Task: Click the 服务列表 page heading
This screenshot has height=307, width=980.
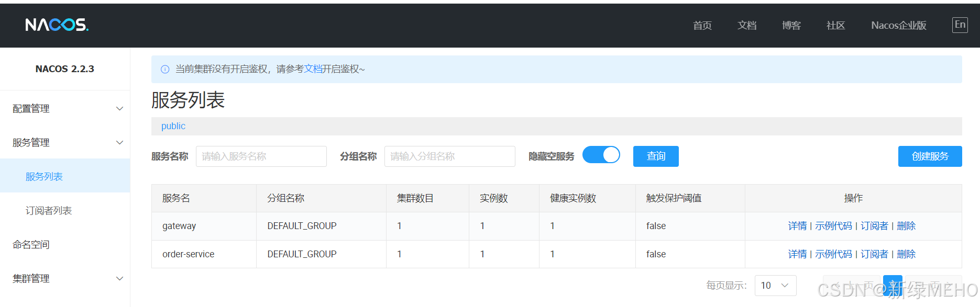Action: tap(188, 100)
